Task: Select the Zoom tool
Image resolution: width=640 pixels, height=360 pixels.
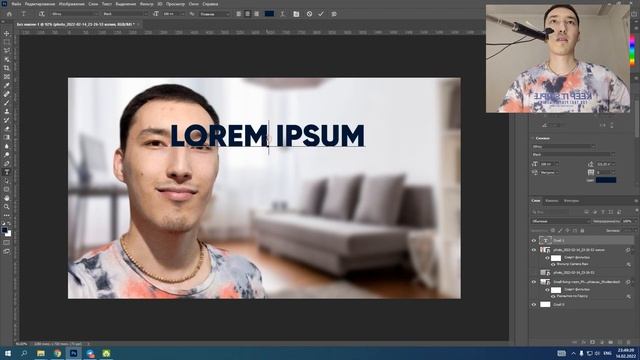Action: click(x=7, y=207)
